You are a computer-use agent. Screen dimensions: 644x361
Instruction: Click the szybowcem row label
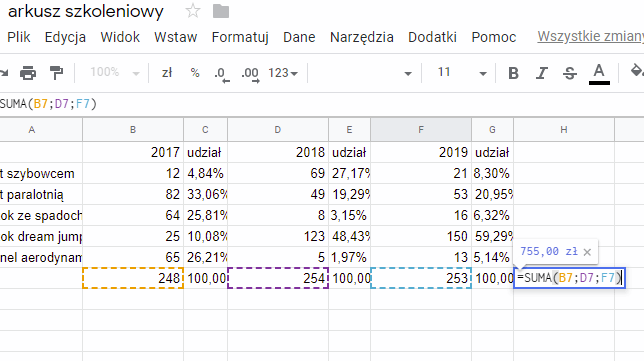click(41, 173)
